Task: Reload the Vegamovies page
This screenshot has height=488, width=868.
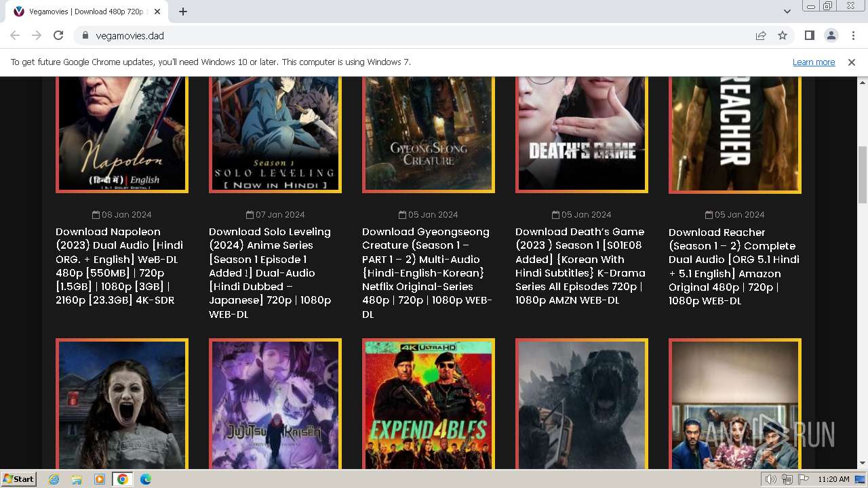Action: 58,35
